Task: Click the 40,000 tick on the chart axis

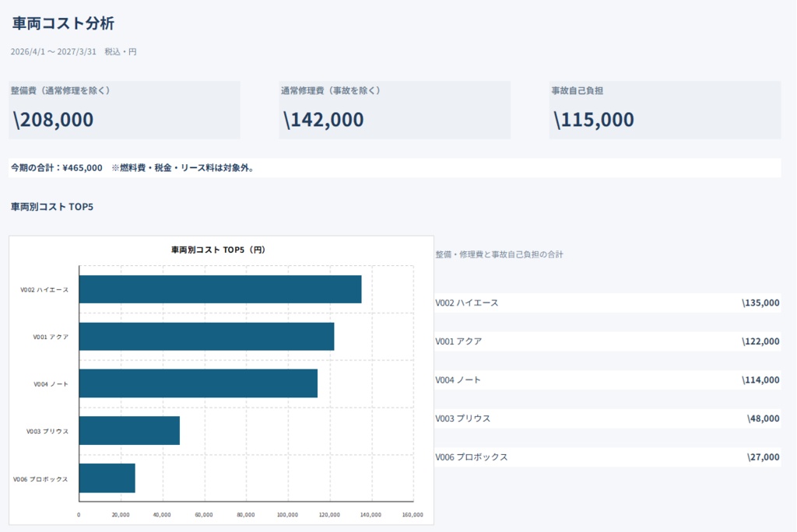Action: coord(162,515)
